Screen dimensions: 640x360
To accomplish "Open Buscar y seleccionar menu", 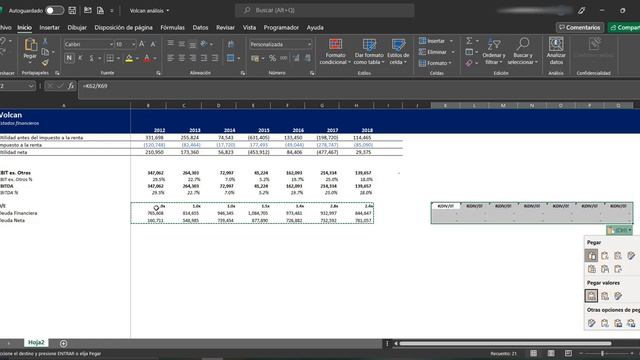I will (x=523, y=52).
